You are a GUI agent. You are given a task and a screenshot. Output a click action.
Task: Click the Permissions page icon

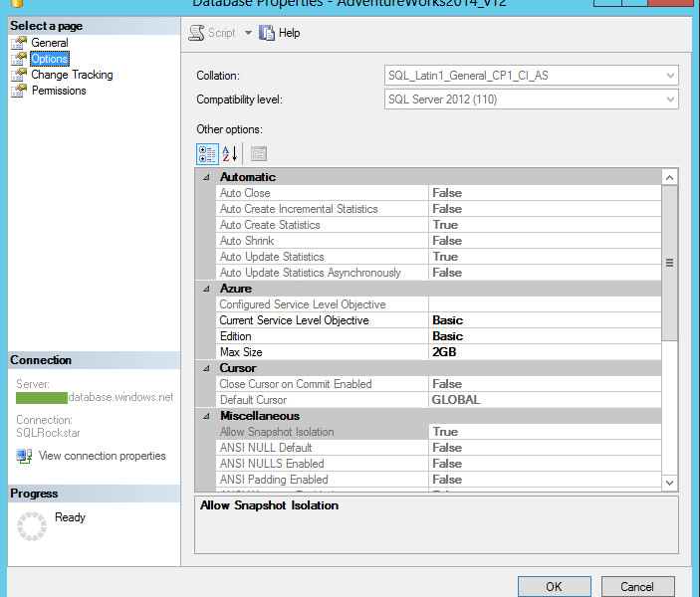19,91
